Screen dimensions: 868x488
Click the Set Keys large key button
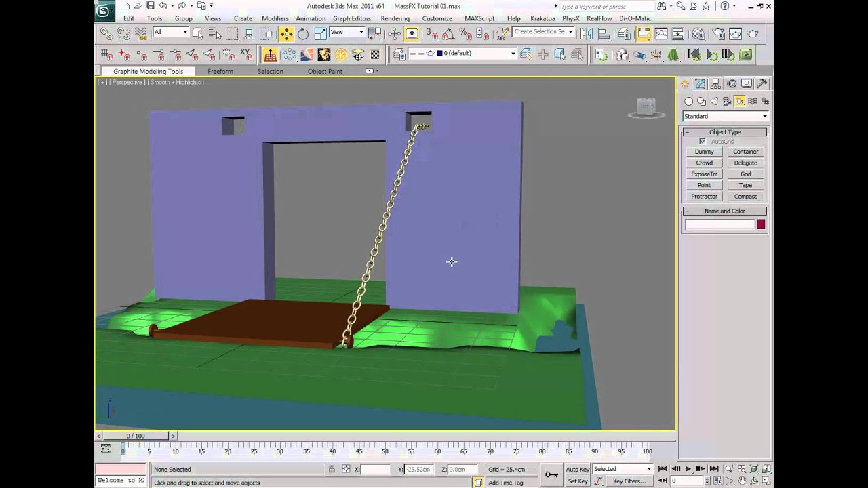click(x=552, y=474)
